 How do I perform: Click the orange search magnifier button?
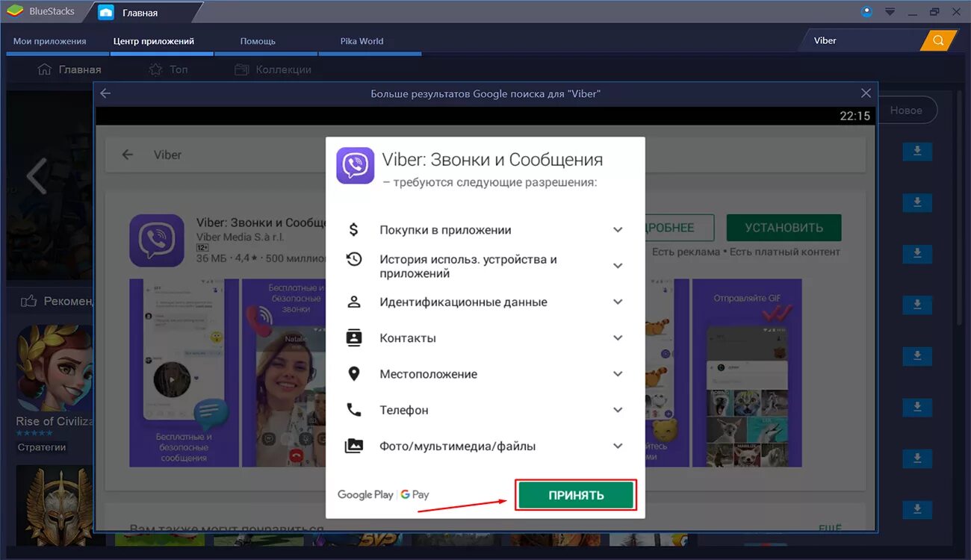pos(939,40)
